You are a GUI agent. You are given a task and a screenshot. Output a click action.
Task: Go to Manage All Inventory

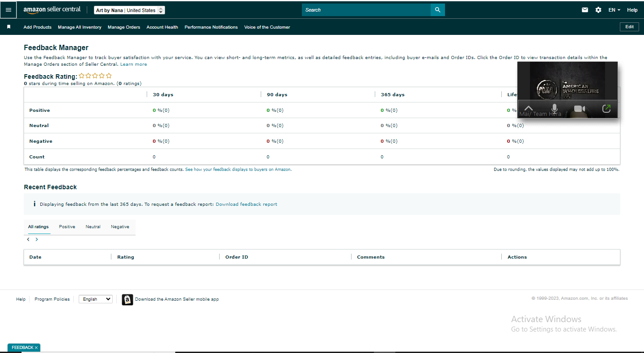(x=80, y=27)
